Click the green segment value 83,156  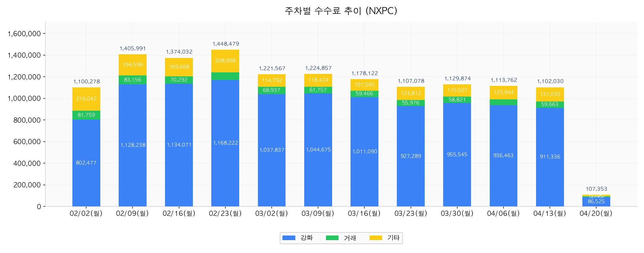pyautogui.click(x=133, y=80)
